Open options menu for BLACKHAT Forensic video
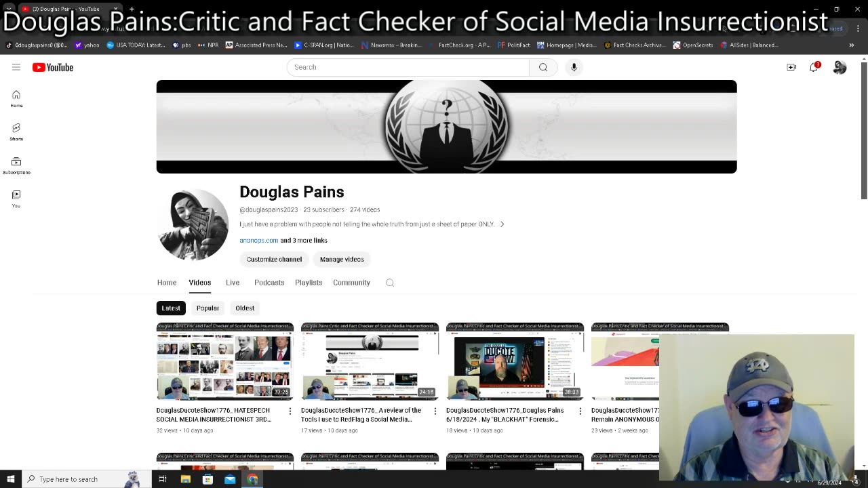 (x=580, y=411)
